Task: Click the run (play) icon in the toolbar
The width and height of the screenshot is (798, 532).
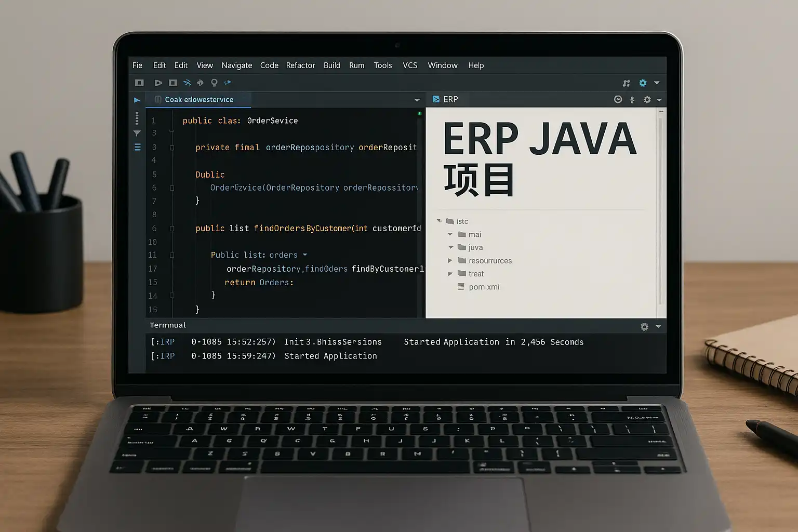Action: 158,83
